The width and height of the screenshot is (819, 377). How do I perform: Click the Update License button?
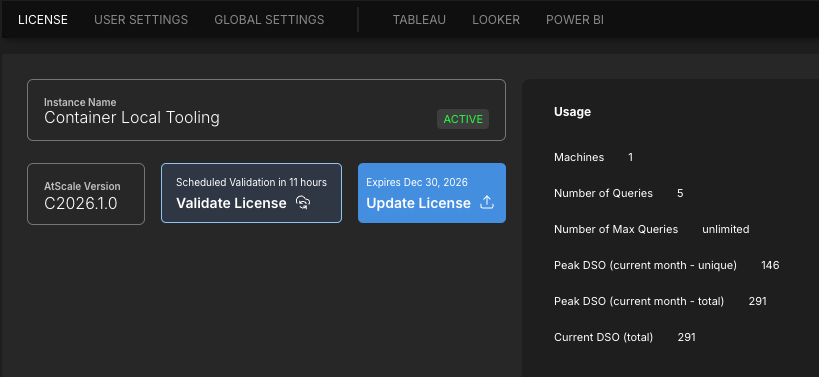[432, 193]
